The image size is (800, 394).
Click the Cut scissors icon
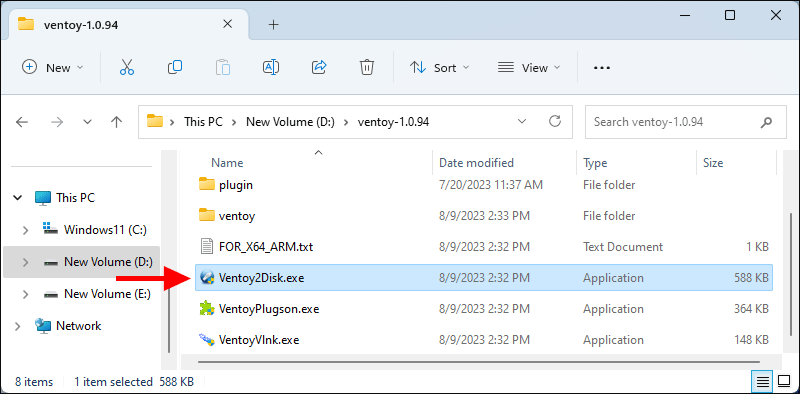(x=127, y=67)
